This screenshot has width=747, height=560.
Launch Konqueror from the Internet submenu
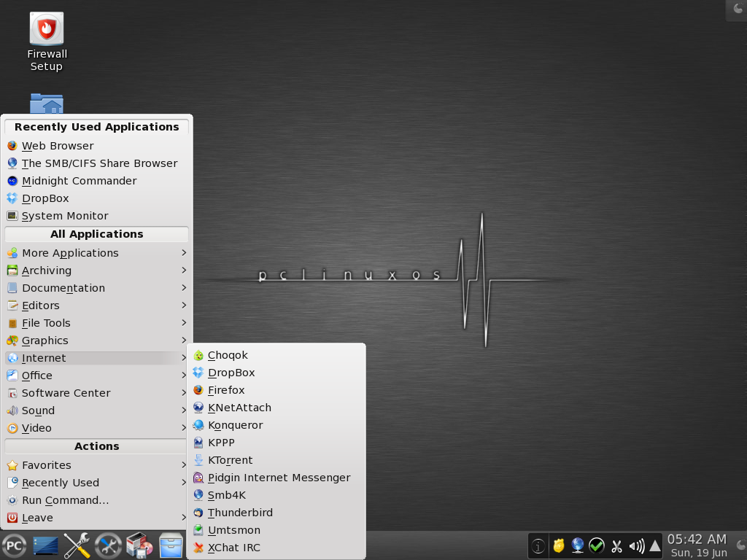tap(276, 425)
